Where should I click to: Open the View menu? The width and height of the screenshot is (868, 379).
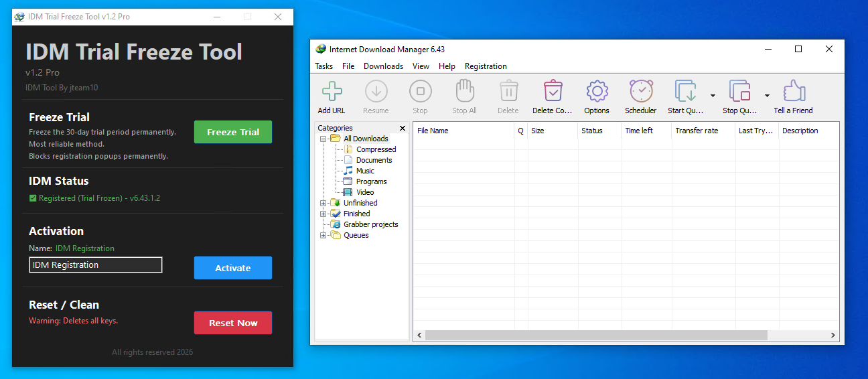click(421, 66)
